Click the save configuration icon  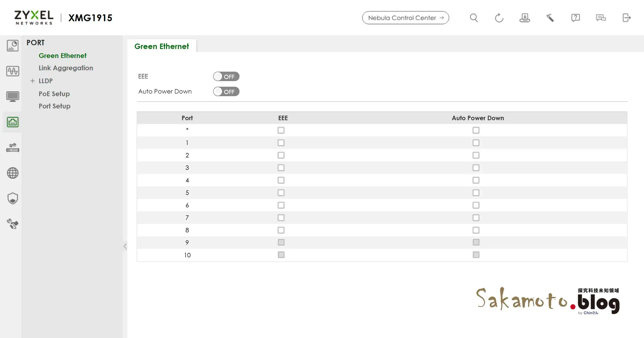point(525,18)
